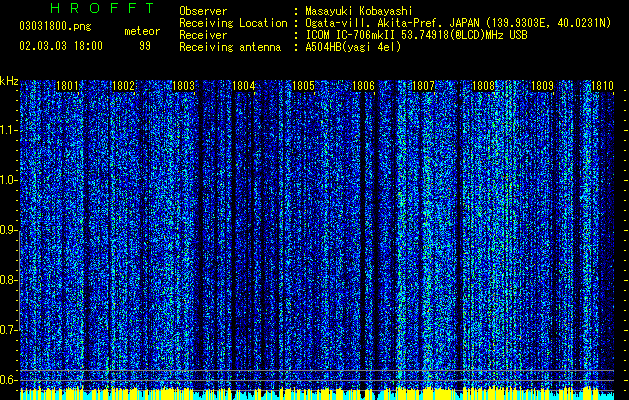
Task: Click the 1802 time marker
Action: pyautogui.click(x=123, y=86)
